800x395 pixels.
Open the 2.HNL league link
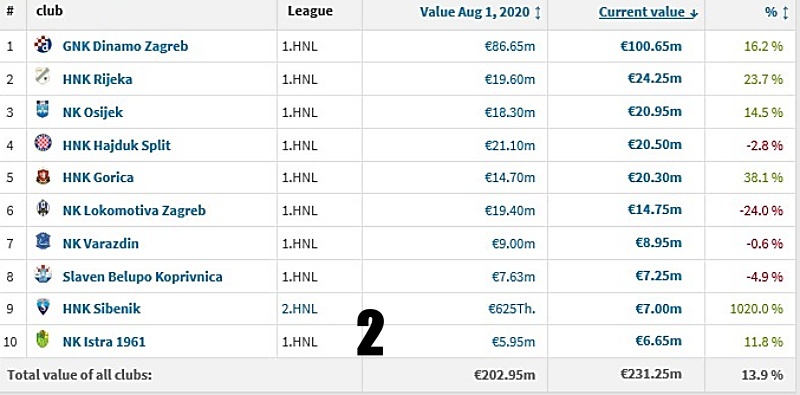[x=299, y=309]
